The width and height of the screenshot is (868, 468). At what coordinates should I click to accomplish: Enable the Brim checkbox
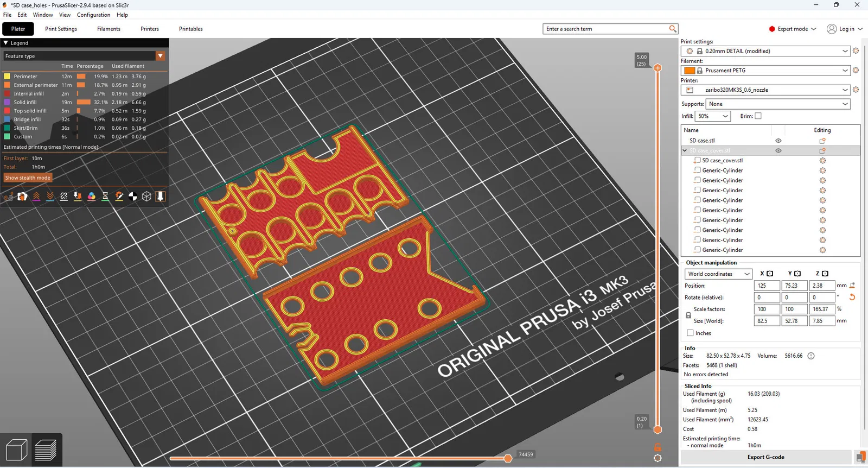coord(758,116)
